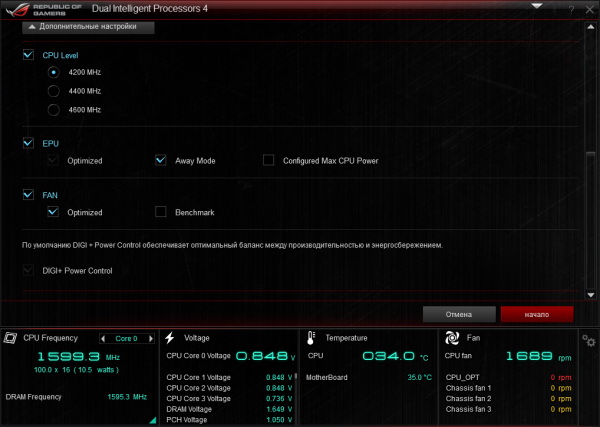Click the settings list scrollbar thumb

click(590, 221)
